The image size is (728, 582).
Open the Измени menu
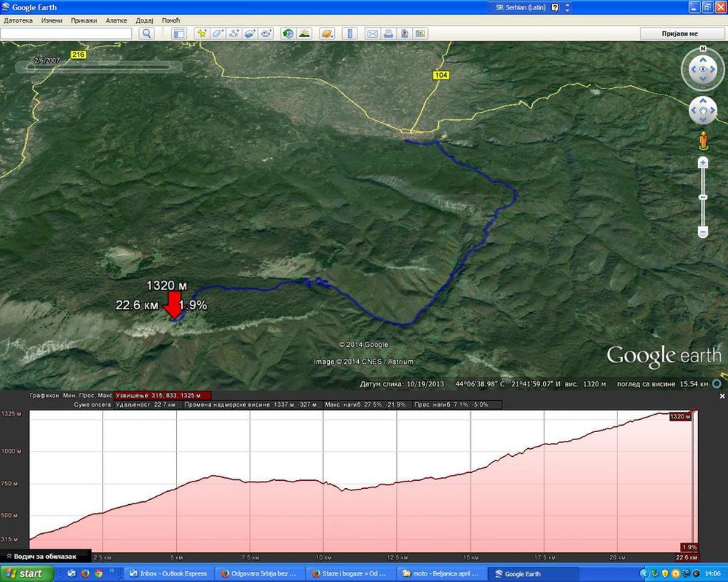coord(52,20)
